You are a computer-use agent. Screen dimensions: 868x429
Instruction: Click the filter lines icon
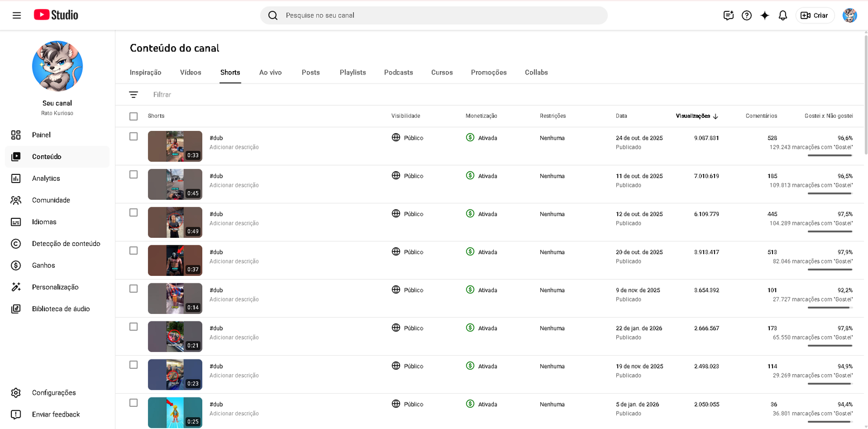tap(133, 94)
